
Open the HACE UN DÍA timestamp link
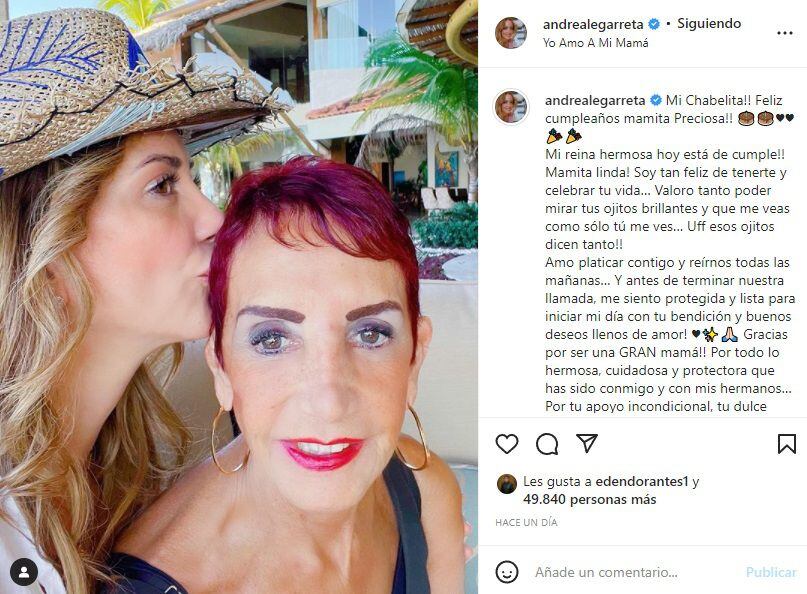526,522
